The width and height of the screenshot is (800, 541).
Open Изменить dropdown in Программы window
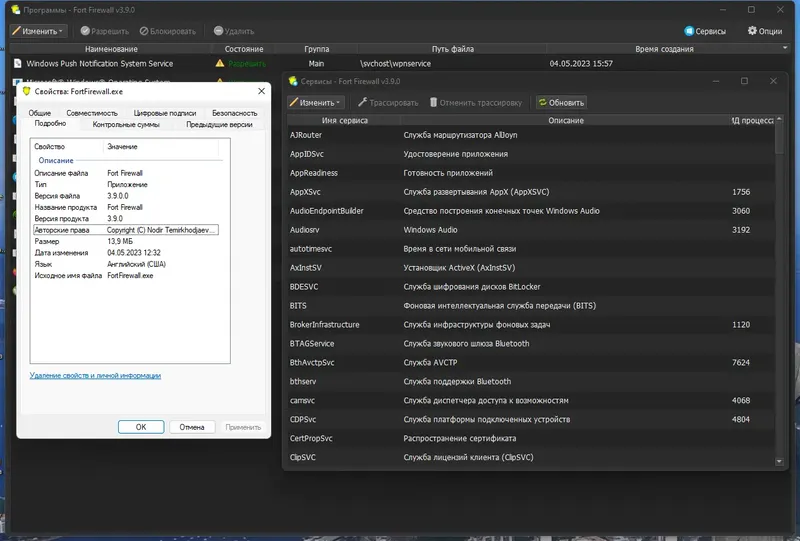pos(39,31)
